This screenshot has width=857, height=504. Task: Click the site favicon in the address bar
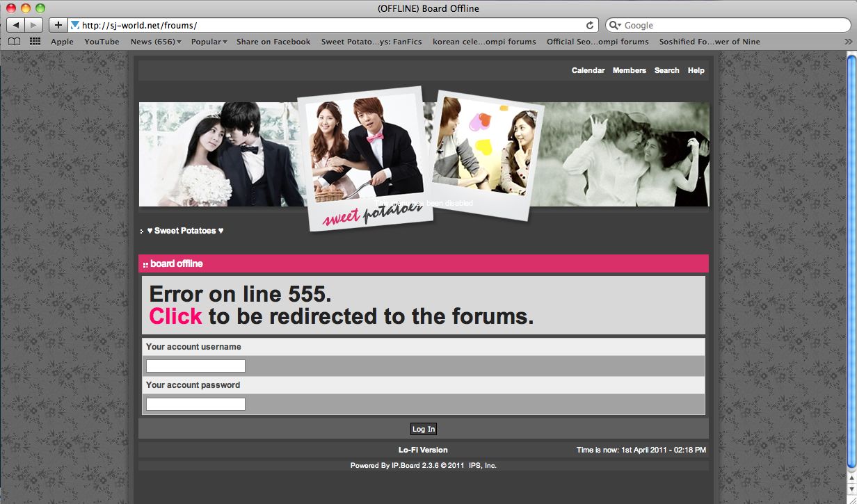(75, 25)
